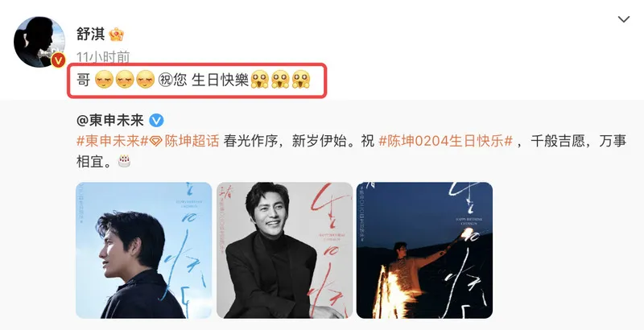This screenshot has height=330, width=644.
Task: Click the circled 祝 symbol in the post
Action: coord(165,80)
